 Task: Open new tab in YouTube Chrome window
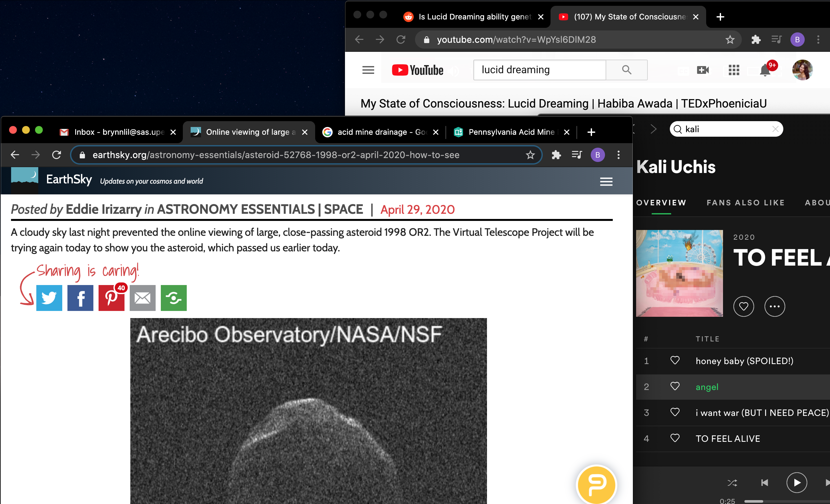click(x=720, y=17)
